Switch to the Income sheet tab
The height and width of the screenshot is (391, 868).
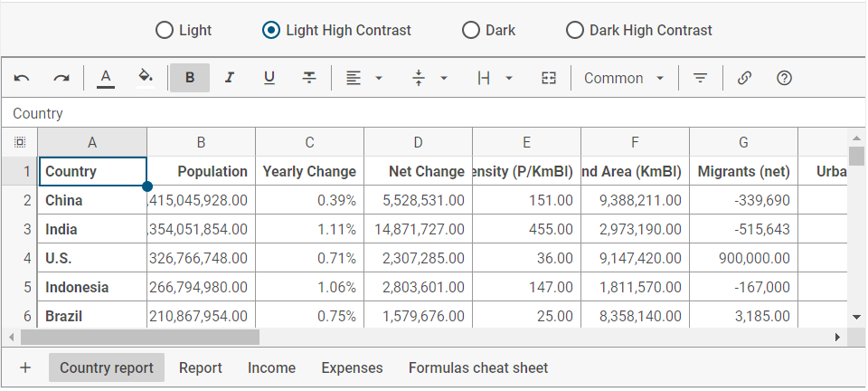(x=271, y=367)
